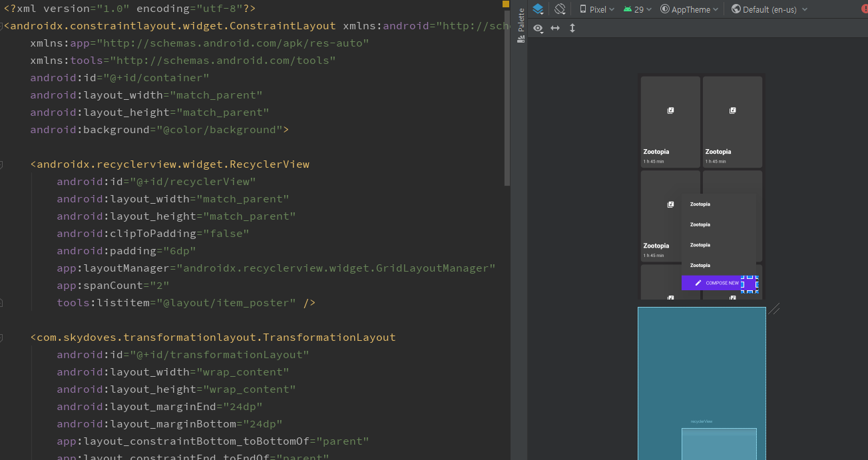
Task: Click android:padding="6dp" line
Action: [126, 251]
